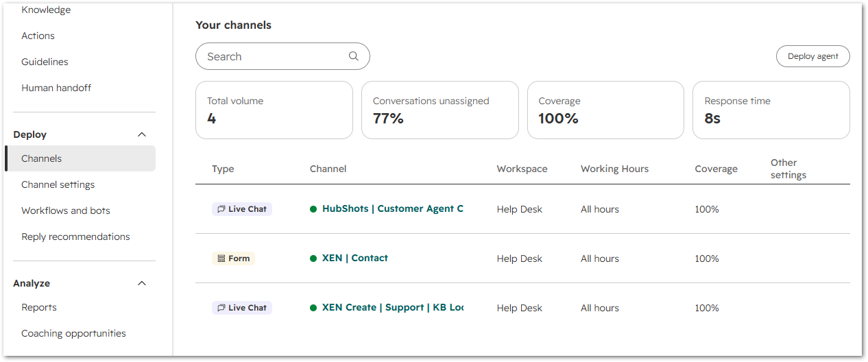Open Coaching opportunities in sidebar

[73, 333]
